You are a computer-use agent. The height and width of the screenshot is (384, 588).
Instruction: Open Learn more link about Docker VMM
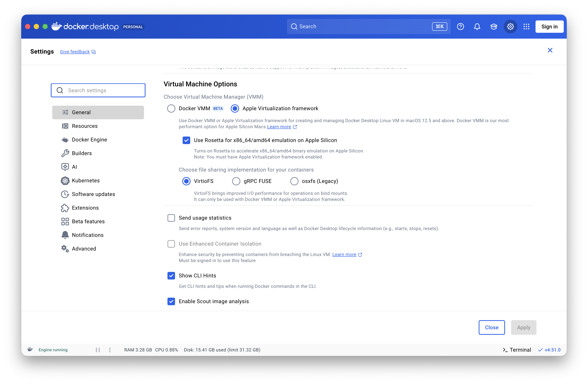tap(279, 127)
